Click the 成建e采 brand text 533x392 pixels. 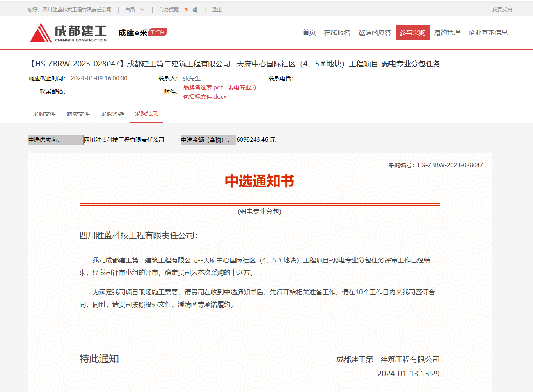pos(133,33)
